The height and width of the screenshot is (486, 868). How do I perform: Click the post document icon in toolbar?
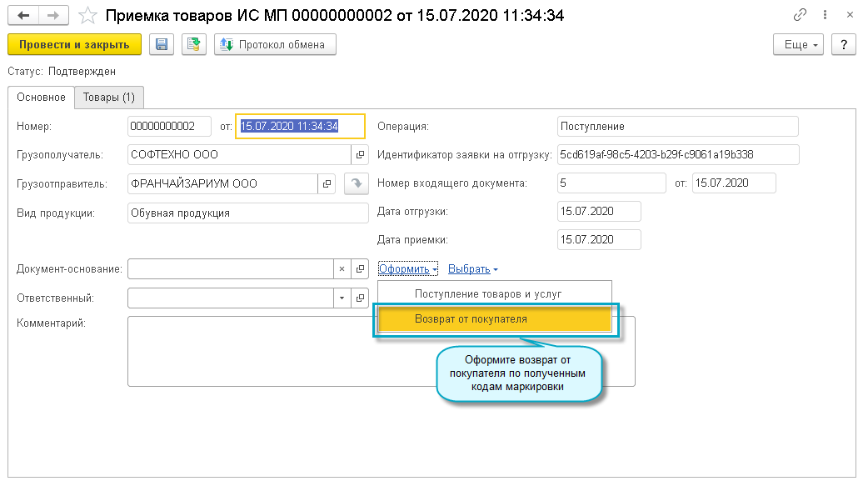(x=194, y=44)
